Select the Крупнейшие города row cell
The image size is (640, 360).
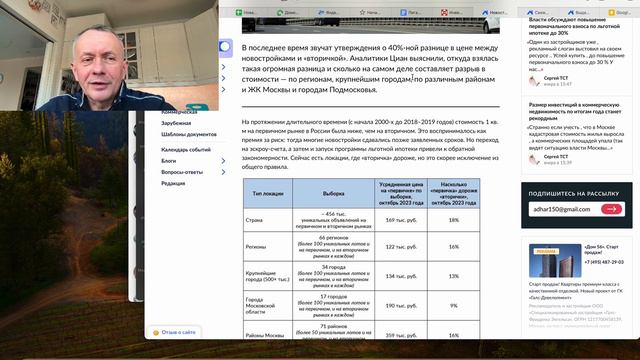(x=268, y=276)
